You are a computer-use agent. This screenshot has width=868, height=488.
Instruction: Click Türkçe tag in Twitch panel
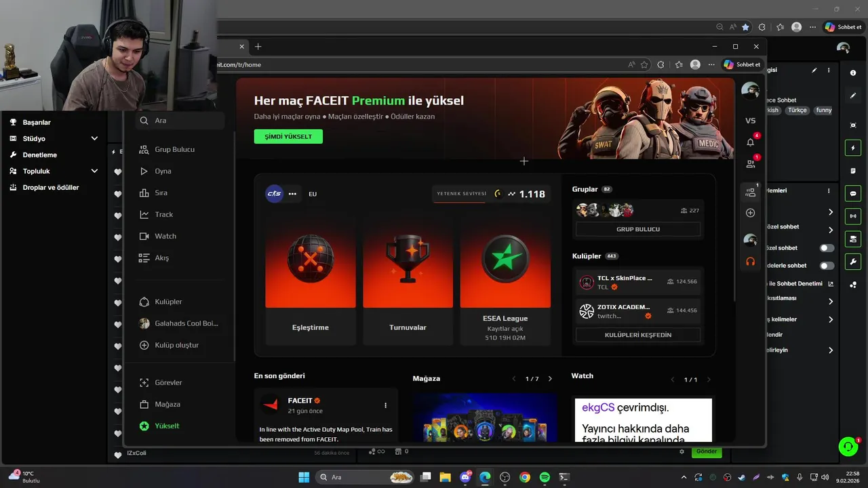point(797,110)
